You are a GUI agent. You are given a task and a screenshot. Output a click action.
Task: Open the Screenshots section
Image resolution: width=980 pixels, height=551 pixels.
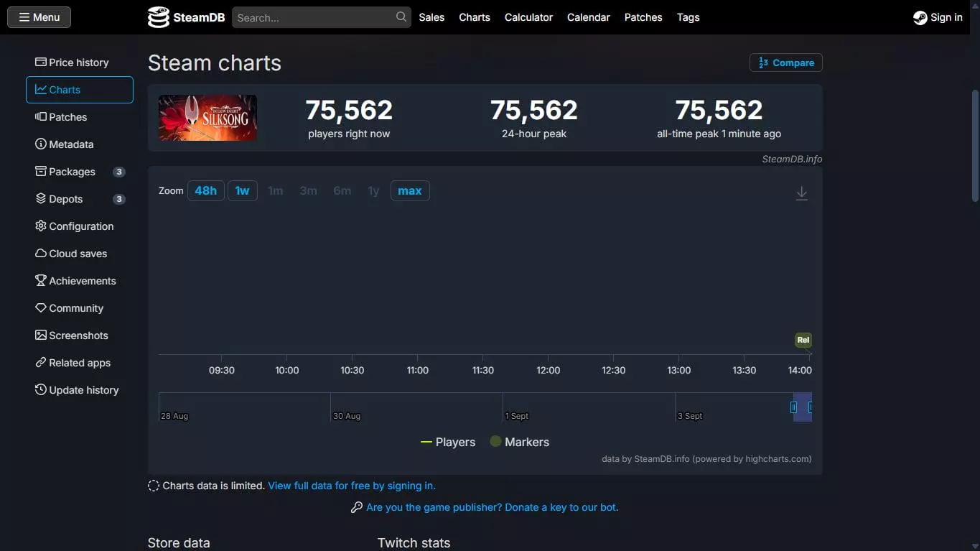click(80, 335)
